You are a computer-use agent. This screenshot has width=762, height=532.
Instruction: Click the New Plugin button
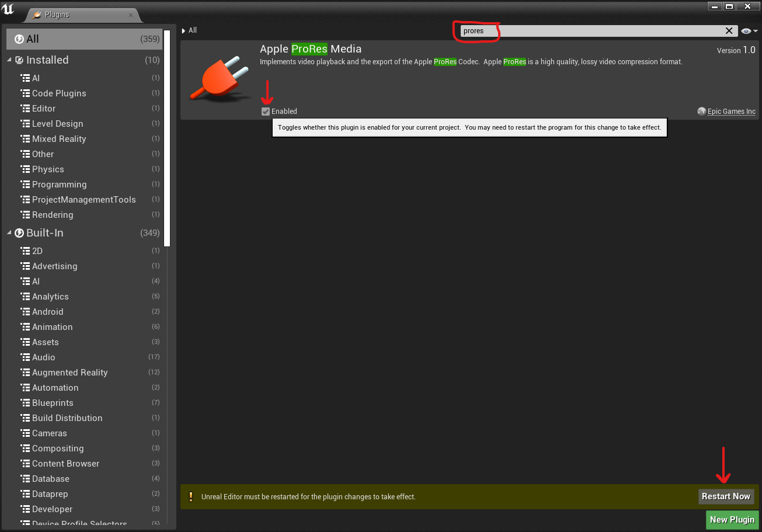click(732, 520)
